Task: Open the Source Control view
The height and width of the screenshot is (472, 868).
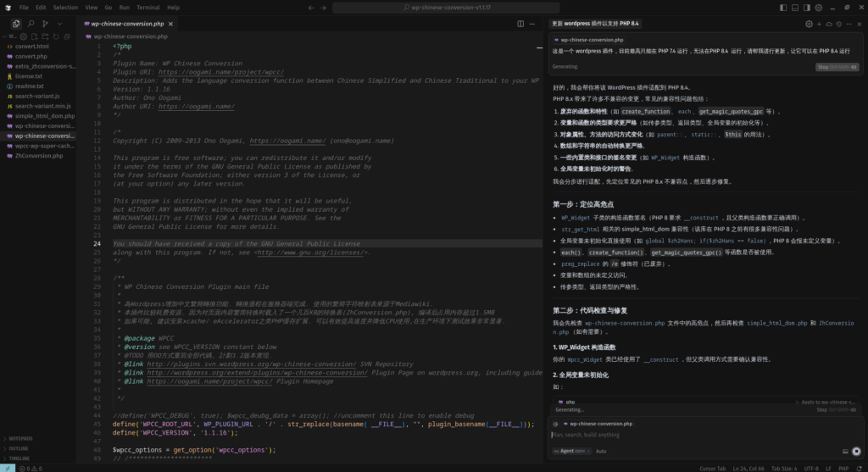Action: click(46, 24)
